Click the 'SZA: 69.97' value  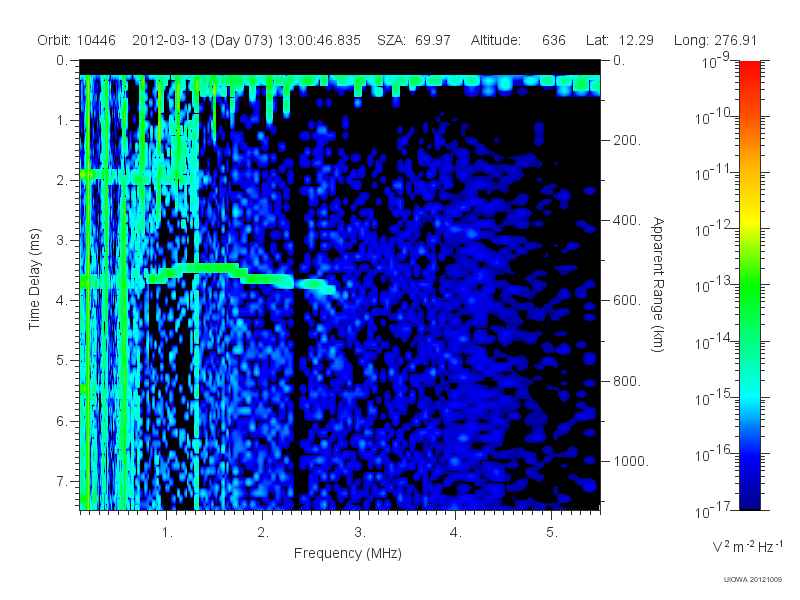click(414, 40)
